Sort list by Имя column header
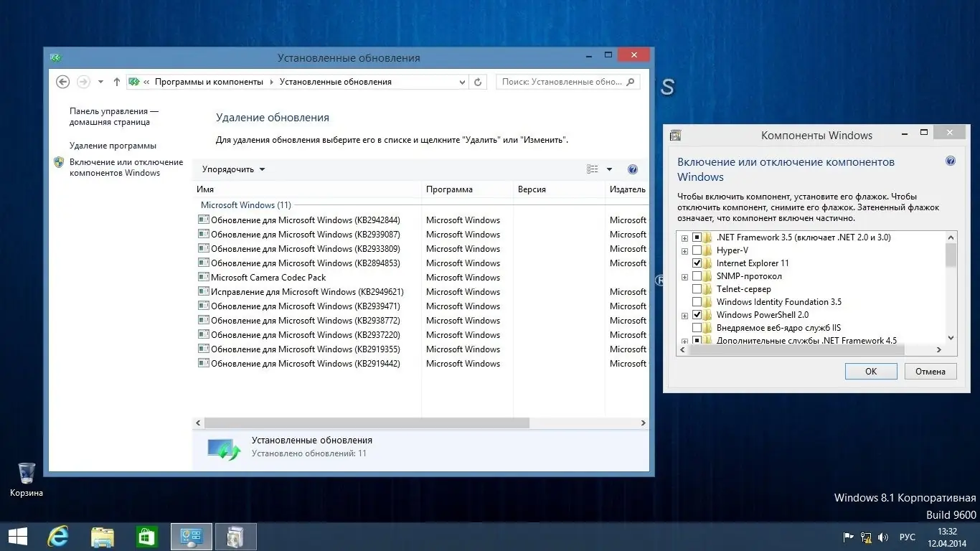 click(307, 189)
